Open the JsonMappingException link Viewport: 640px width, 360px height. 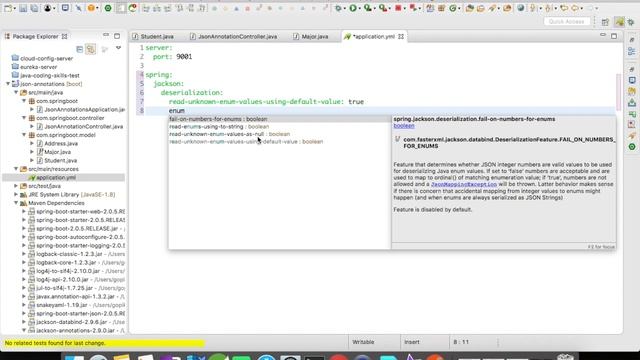click(464, 184)
